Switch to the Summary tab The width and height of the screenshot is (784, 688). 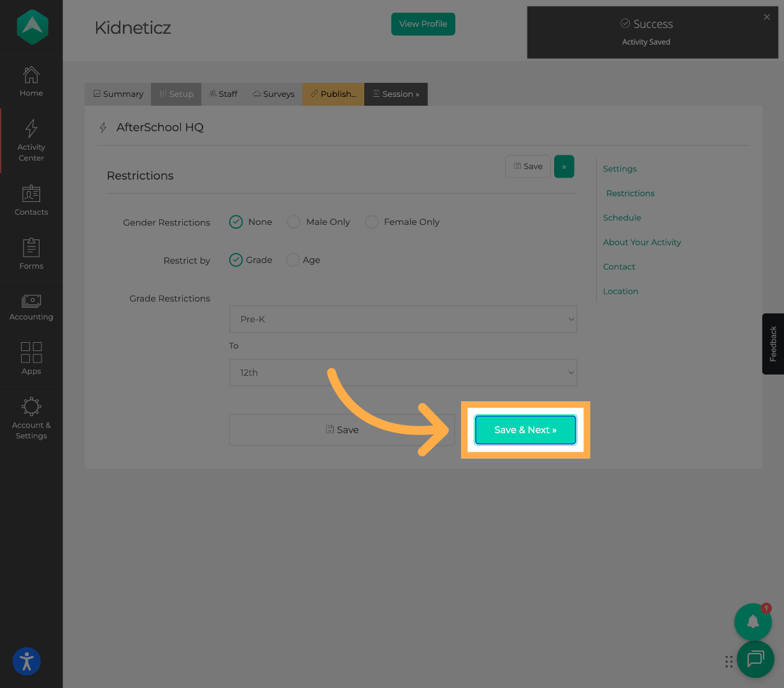(118, 94)
